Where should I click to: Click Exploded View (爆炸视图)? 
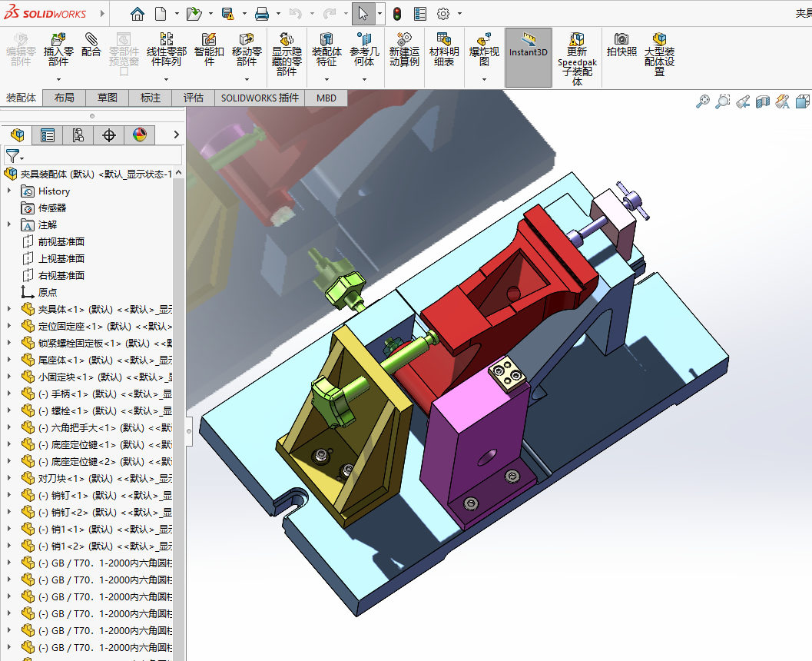tap(484, 50)
